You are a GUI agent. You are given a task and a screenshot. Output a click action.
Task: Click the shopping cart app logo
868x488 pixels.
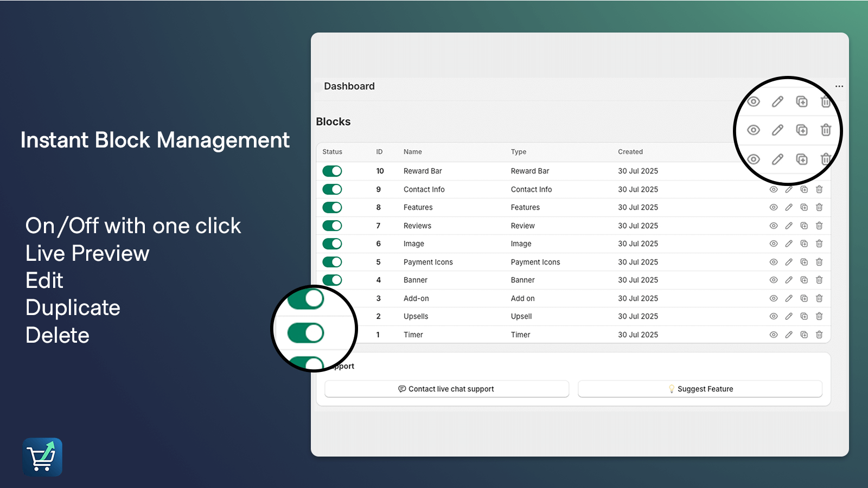[43, 457]
